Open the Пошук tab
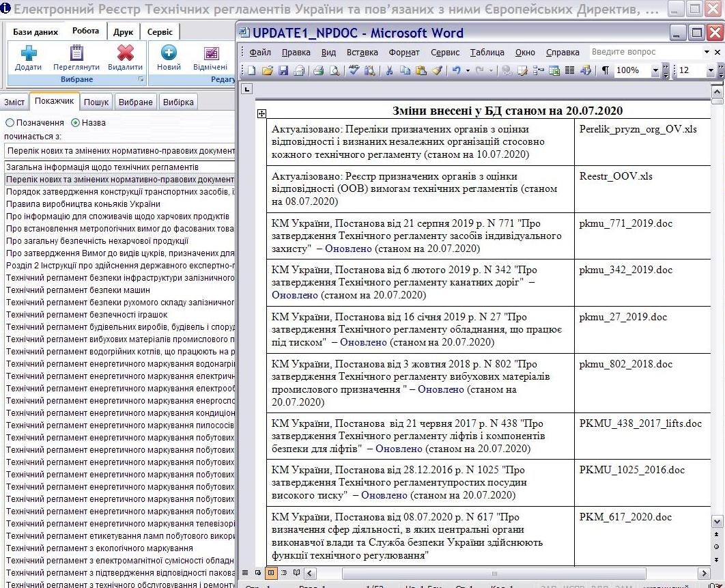Image resolution: width=725 pixels, height=588 pixels. coord(96,102)
